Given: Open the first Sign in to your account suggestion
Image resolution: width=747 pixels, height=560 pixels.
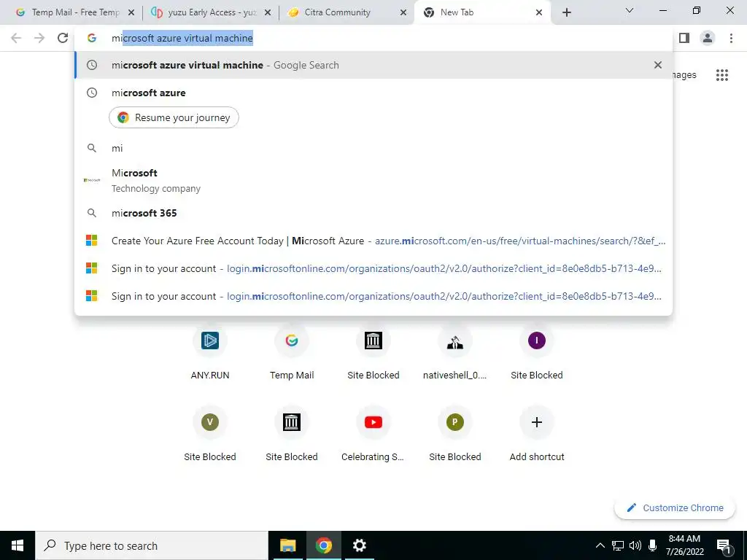Looking at the screenshot, I should pos(373,268).
